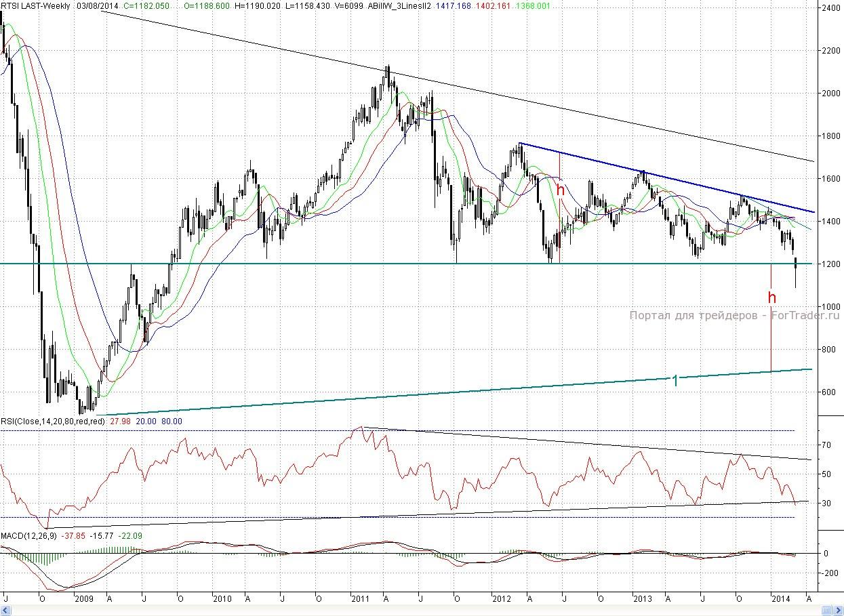Screen dimensions: 844x616
Task: Click the "50" RSI axis label
Action: [826, 474]
